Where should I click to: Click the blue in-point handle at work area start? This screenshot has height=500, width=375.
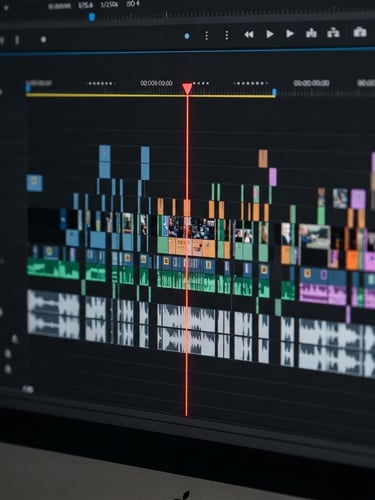[28, 88]
